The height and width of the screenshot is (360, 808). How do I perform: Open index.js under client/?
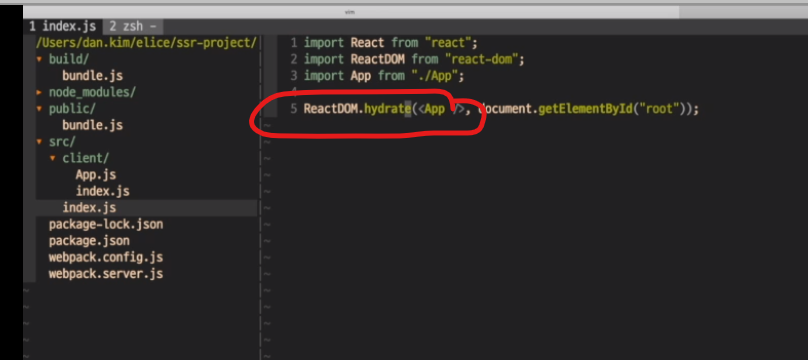pos(103,191)
